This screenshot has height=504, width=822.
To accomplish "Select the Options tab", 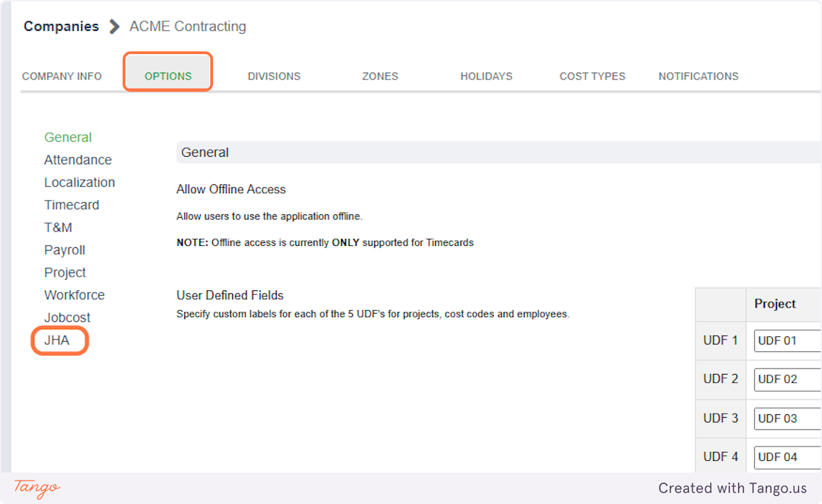I will click(x=168, y=76).
